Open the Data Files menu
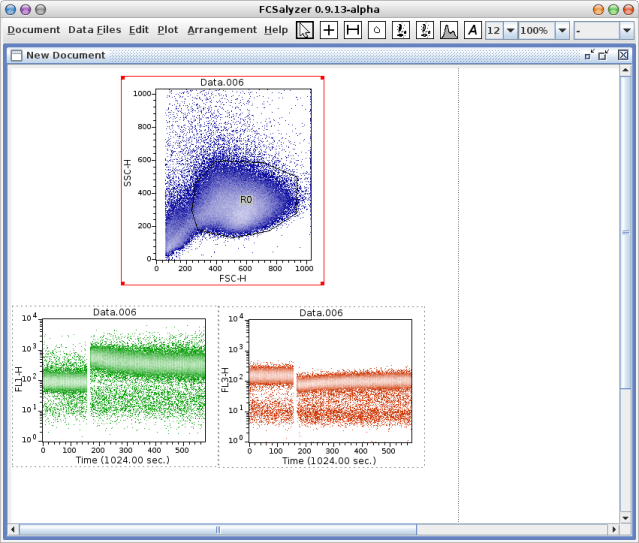The image size is (639, 543). coord(94,30)
